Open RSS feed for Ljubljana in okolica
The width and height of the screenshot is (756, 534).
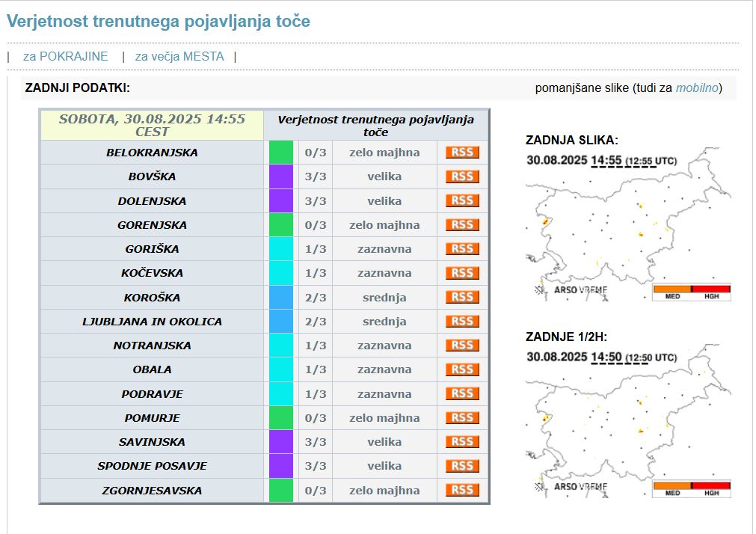click(462, 321)
